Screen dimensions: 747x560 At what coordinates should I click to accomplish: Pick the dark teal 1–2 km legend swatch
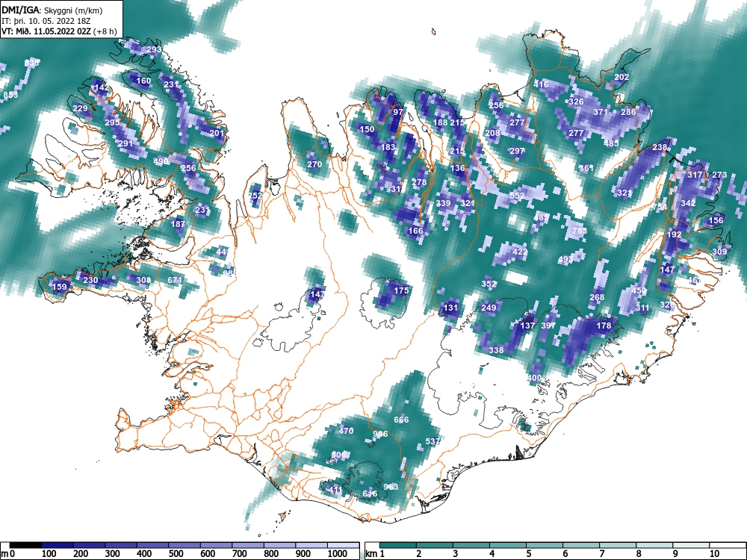point(398,545)
